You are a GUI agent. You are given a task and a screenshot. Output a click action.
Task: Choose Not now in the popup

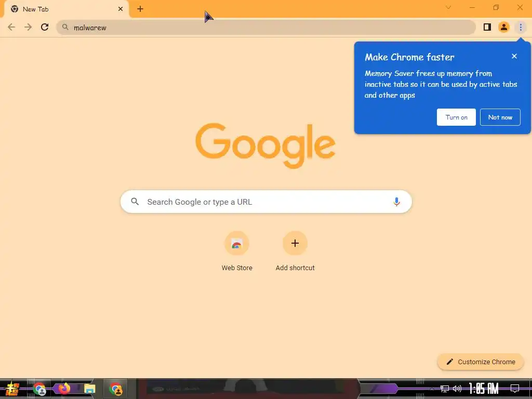[500, 117]
